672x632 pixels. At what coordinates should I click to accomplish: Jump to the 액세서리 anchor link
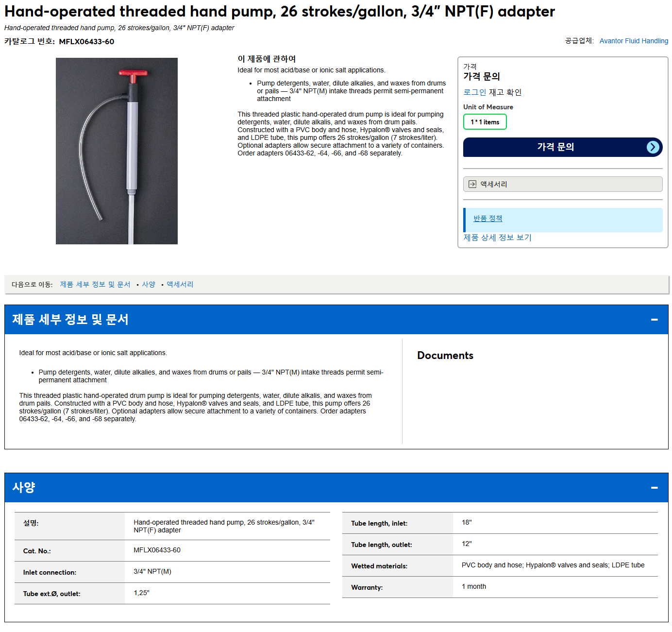pos(180,285)
